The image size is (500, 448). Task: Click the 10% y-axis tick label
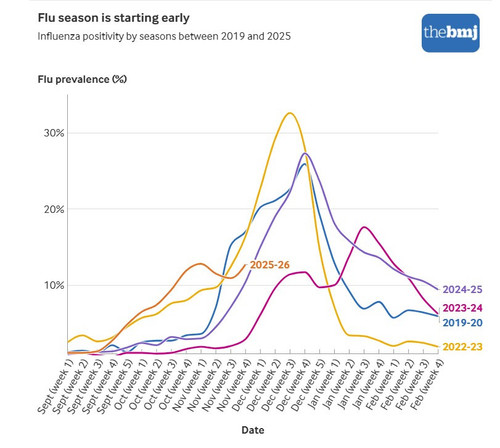pos(54,286)
